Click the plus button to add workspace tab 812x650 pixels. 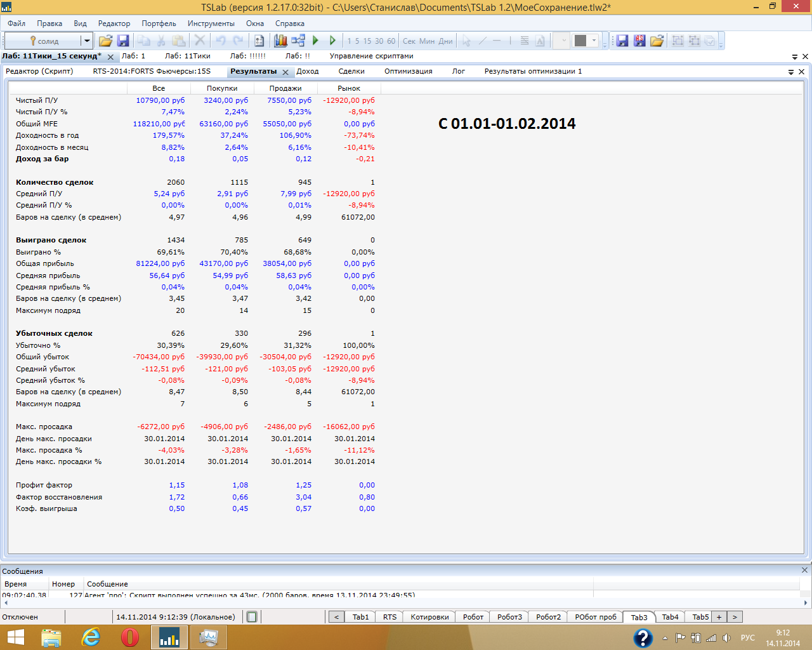[x=719, y=617]
